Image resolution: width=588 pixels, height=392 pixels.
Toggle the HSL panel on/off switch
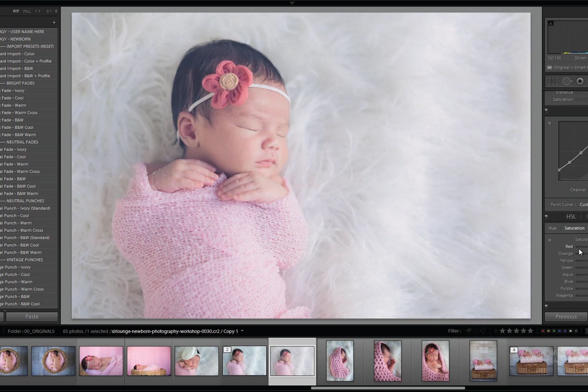[x=546, y=217]
